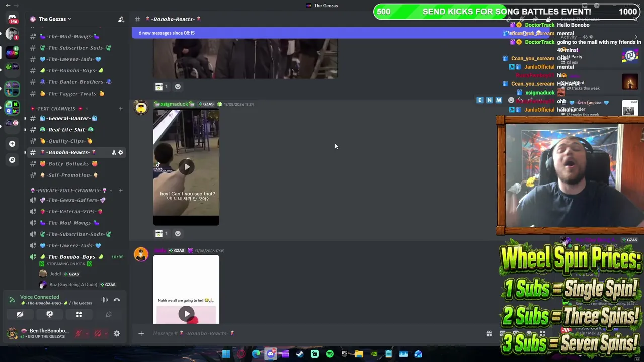
Task: Open the GZAS server icon in sidebar
Action: click(12, 52)
